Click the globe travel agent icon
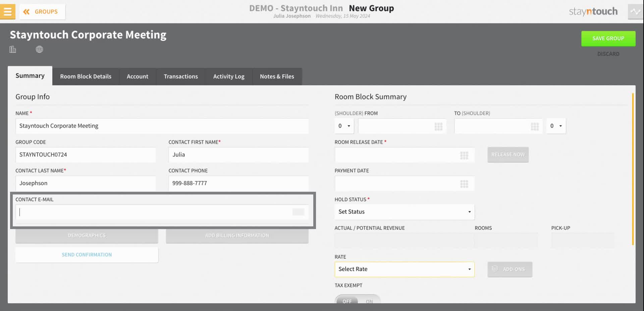644x311 pixels. click(x=39, y=49)
